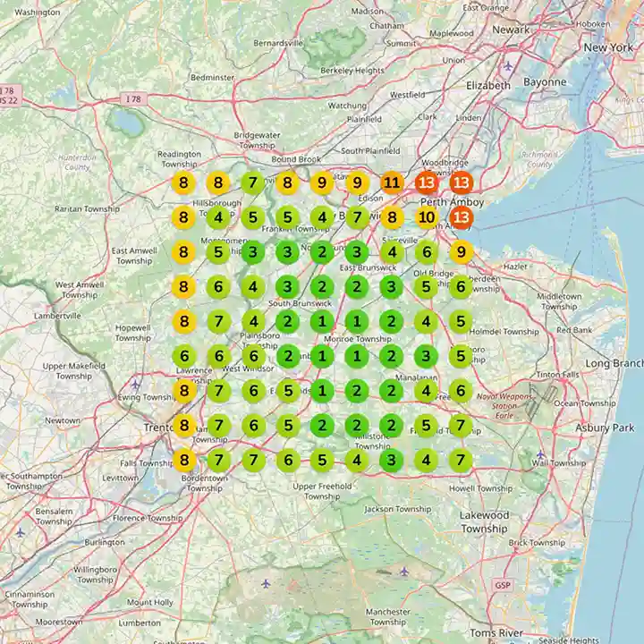
Task: Click the 8 marker in the bottom-left grid corner
Action: pos(183,461)
